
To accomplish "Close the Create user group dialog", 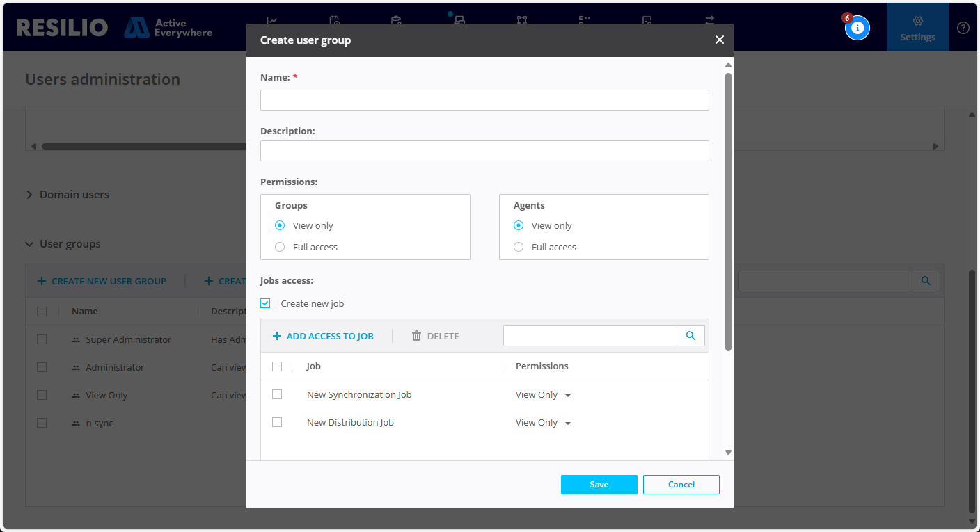I will (719, 40).
